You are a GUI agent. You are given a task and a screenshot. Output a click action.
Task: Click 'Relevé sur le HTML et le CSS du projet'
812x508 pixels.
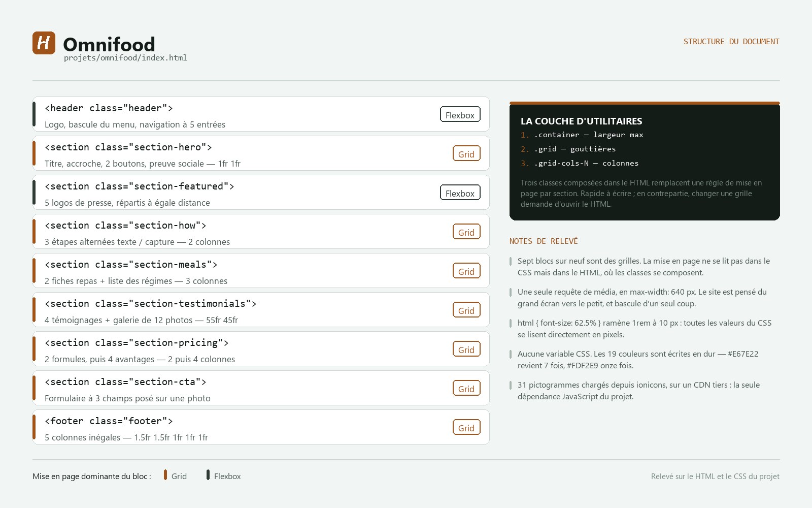pos(715,477)
